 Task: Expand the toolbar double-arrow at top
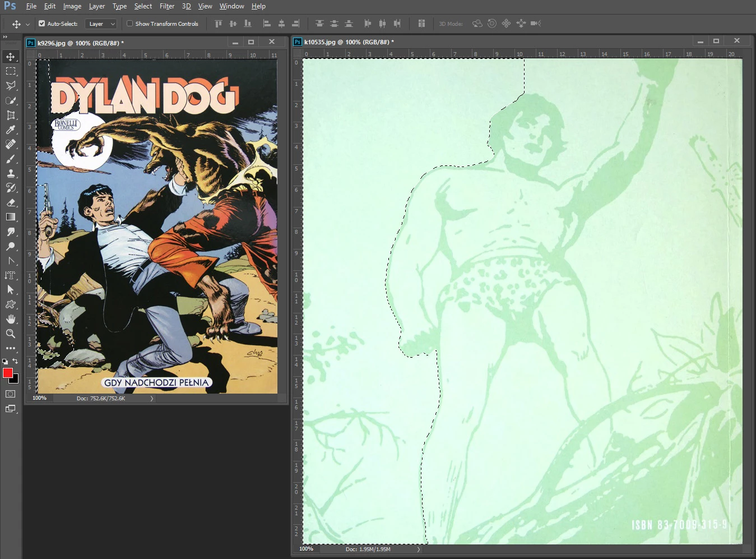(6, 37)
